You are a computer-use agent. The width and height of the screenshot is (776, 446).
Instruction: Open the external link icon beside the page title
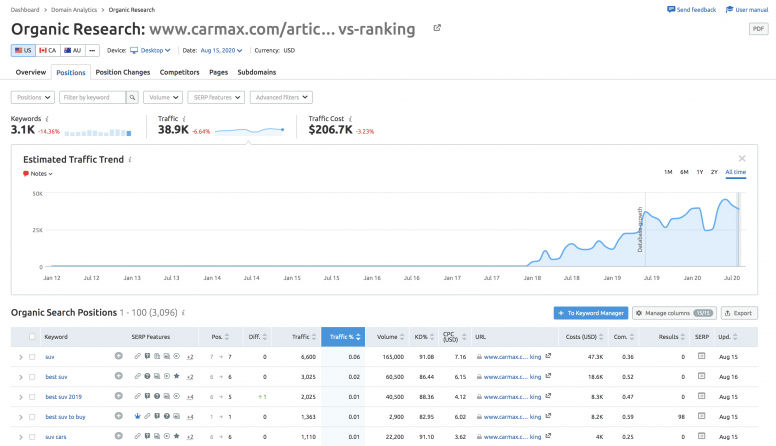point(437,27)
